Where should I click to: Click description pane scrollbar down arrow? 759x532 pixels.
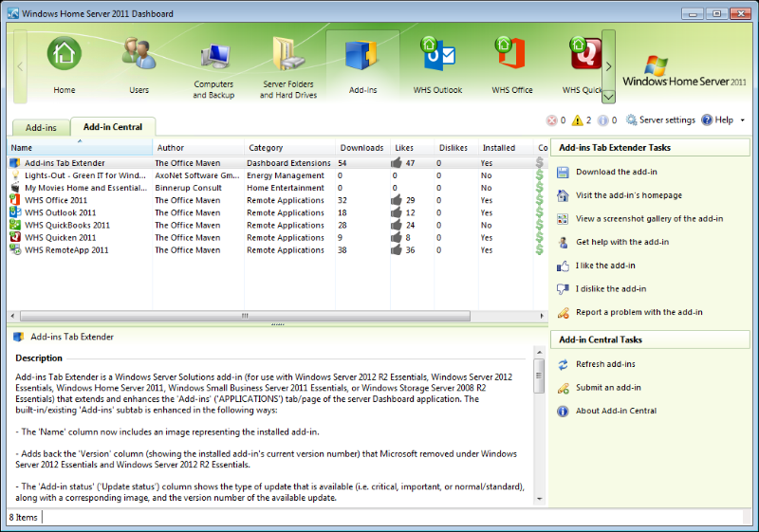point(539,499)
